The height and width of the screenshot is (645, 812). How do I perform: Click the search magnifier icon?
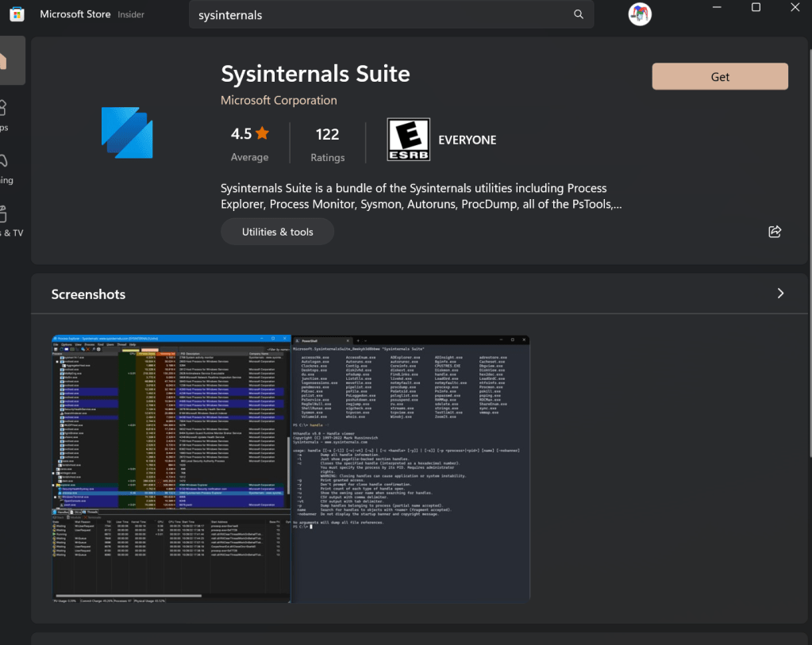[579, 14]
